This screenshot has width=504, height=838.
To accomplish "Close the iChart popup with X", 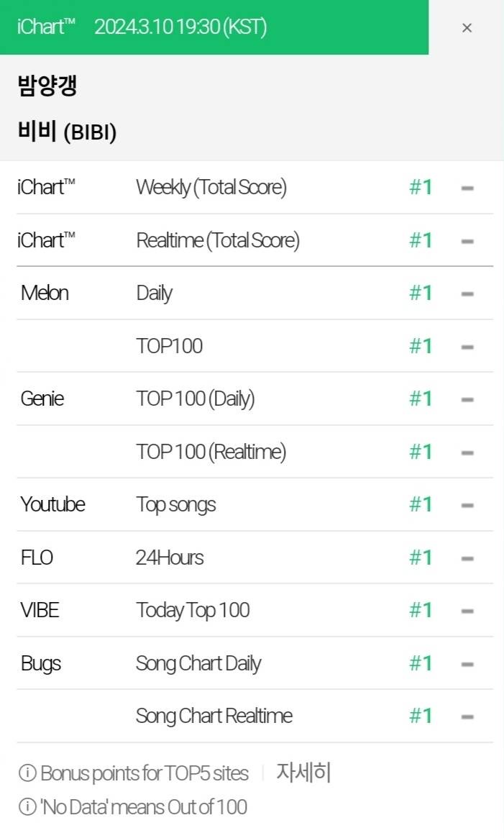I will tap(467, 28).
